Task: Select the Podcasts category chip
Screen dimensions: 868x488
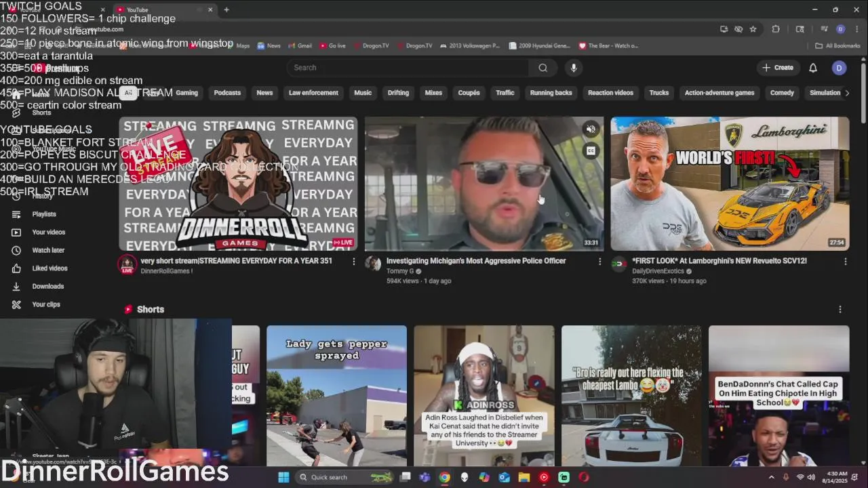Action: pyautogui.click(x=227, y=93)
